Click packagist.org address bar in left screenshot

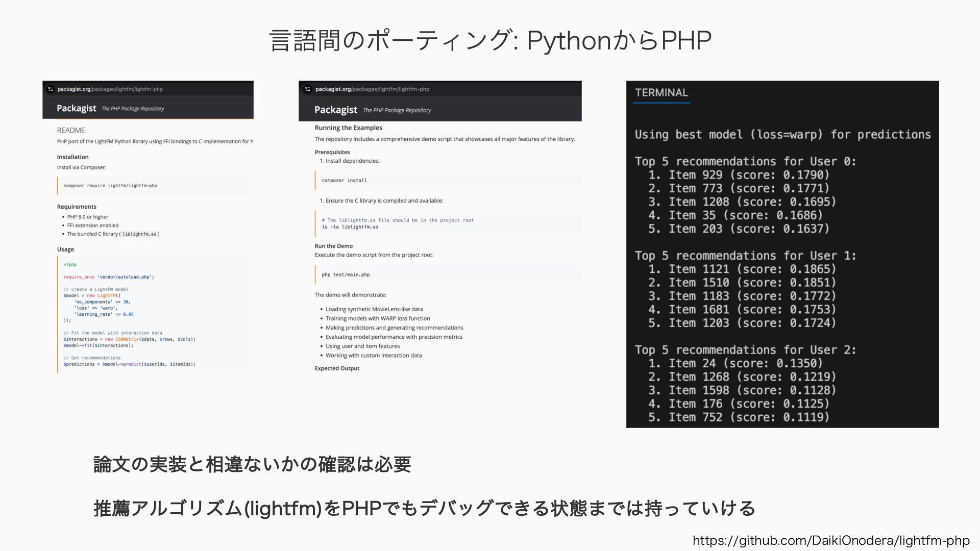[110, 89]
